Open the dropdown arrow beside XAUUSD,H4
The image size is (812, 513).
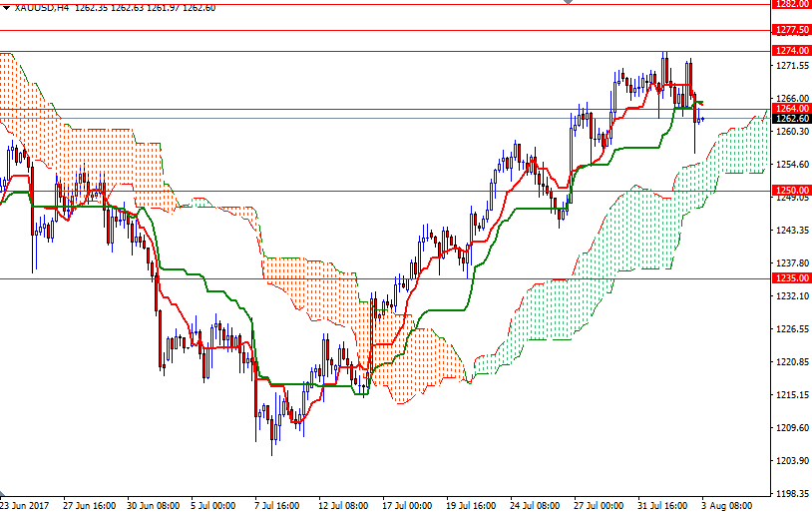pos(6,8)
